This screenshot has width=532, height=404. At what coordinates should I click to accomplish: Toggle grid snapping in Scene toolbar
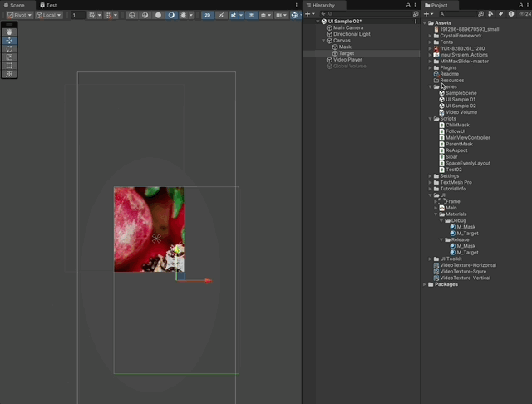[x=91, y=15]
